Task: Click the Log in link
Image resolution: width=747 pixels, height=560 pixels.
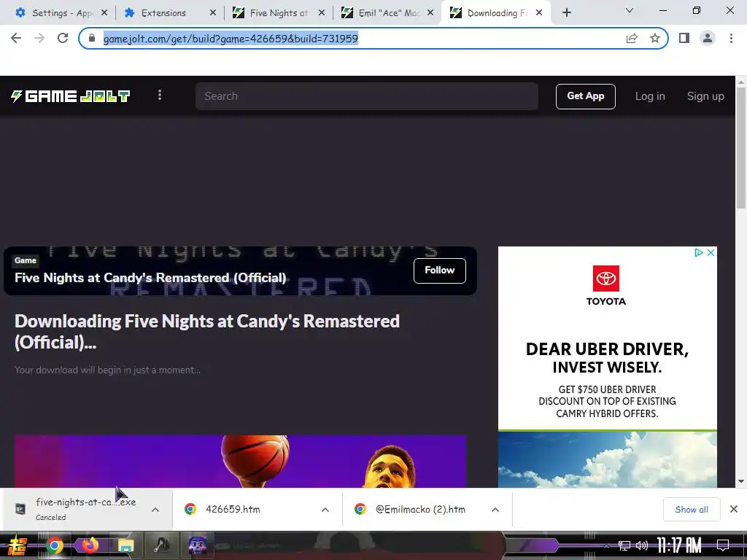Action: (650, 96)
